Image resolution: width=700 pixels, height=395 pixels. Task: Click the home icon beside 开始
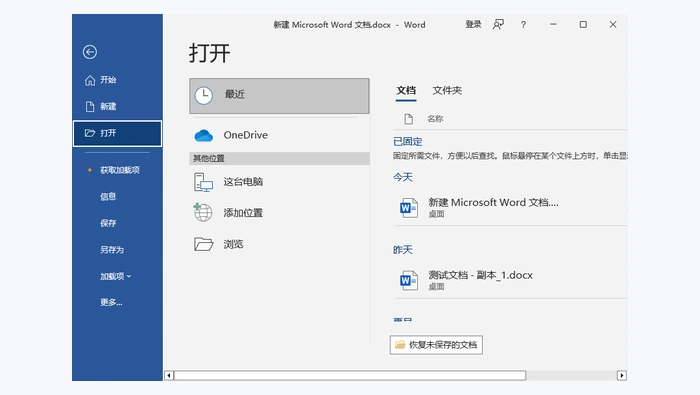pyautogui.click(x=90, y=80)
